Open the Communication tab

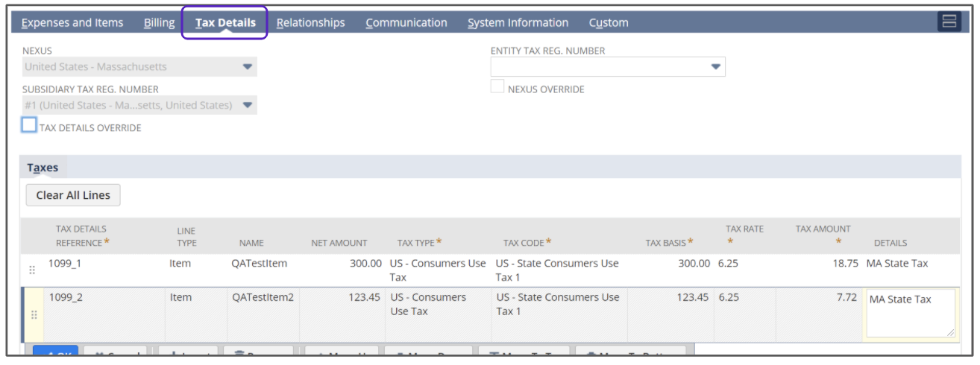click(x=406, y=23)
